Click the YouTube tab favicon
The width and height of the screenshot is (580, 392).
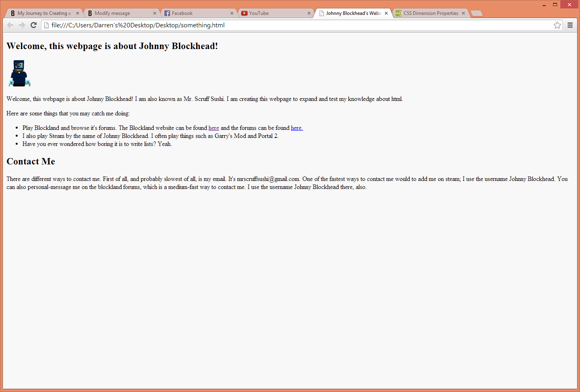[244, 13]
